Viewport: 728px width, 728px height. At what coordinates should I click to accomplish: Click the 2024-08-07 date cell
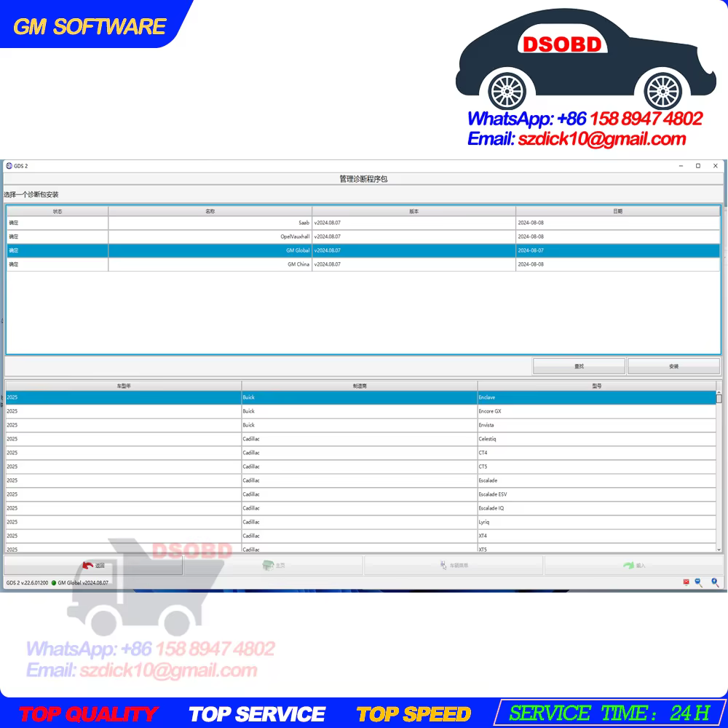[617, 250]
